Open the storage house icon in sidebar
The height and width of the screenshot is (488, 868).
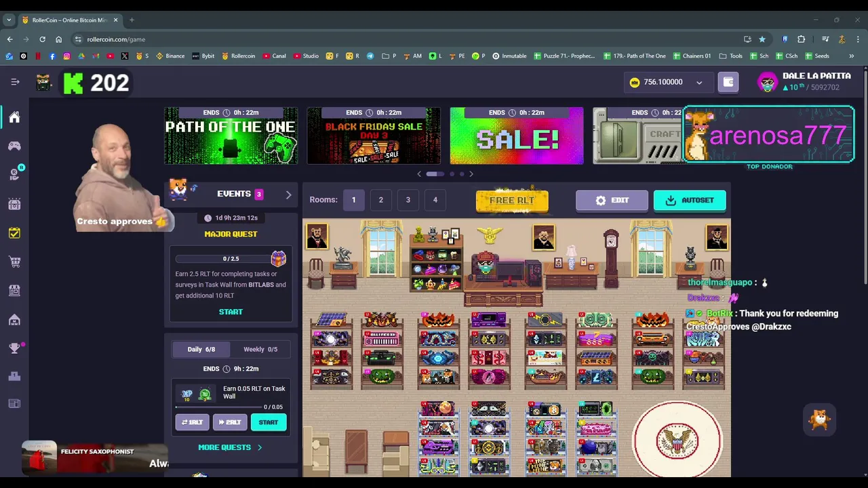coord(14,319)
